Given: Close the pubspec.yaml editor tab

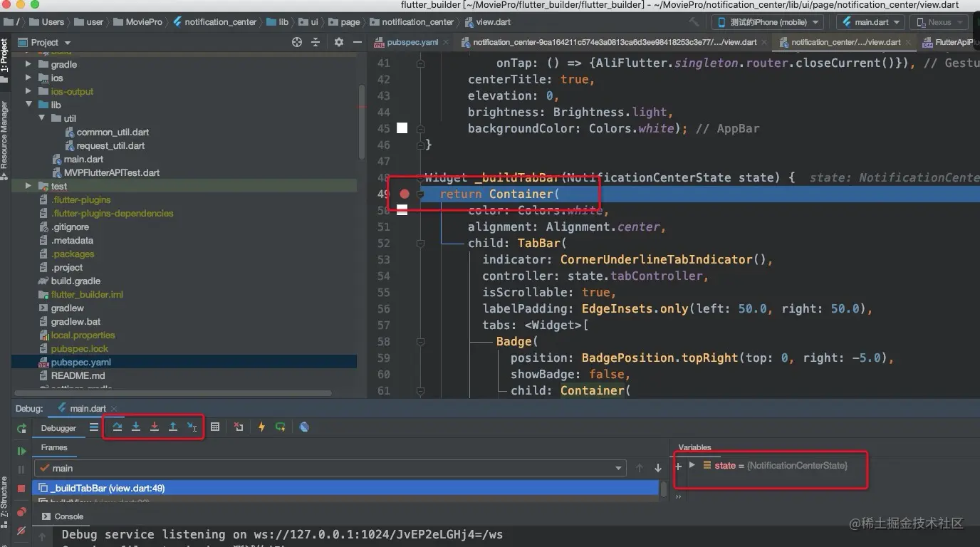Looking at the screenshot, I should tap(446, 42).
